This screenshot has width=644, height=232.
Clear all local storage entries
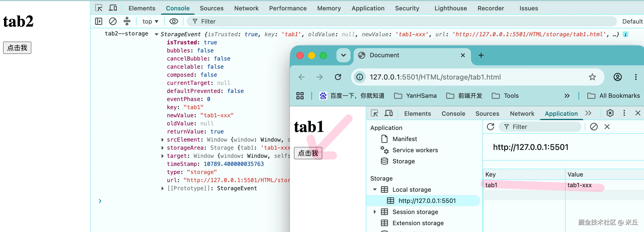coord(594,127)
